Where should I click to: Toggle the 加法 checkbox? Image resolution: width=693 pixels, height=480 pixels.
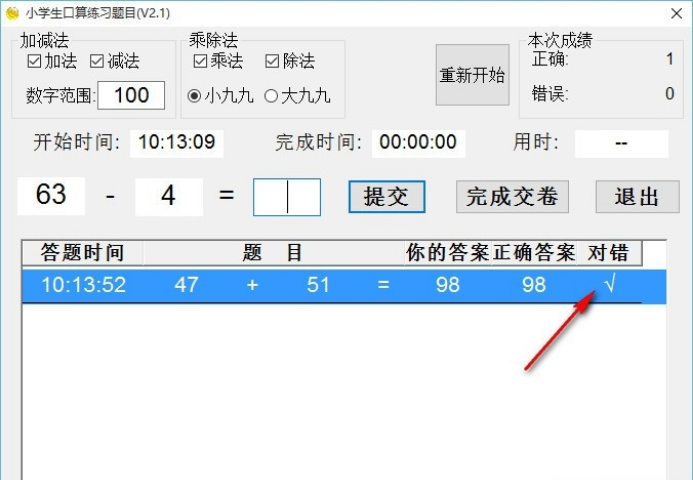52,61
